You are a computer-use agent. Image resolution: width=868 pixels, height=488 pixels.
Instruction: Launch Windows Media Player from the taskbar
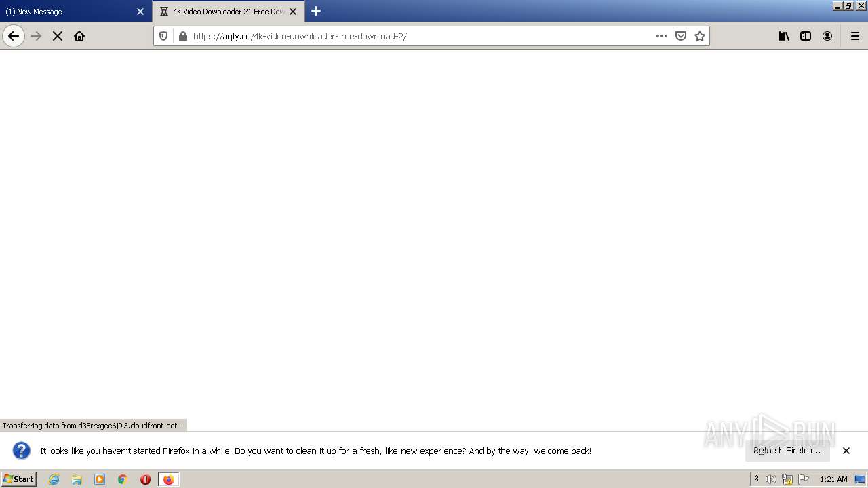pyautogui.click(x=100, y=479)
